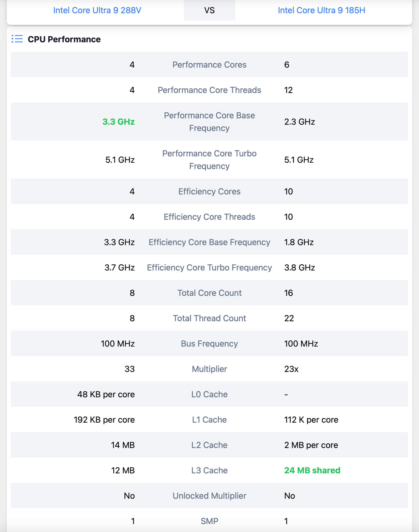This screenshot has width=419, height=532.
Task: Click the CPU Performance list icon
Action: [17, 39]
